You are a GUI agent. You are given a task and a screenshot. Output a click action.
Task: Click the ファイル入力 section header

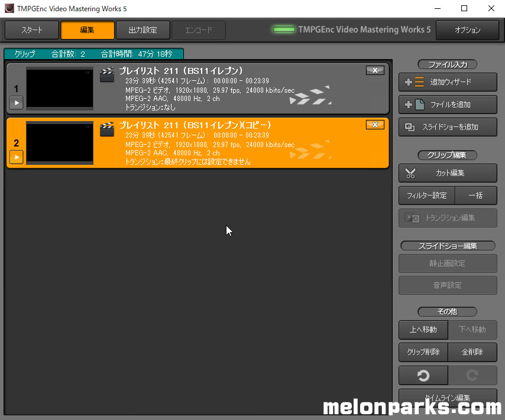pos(448,65)
